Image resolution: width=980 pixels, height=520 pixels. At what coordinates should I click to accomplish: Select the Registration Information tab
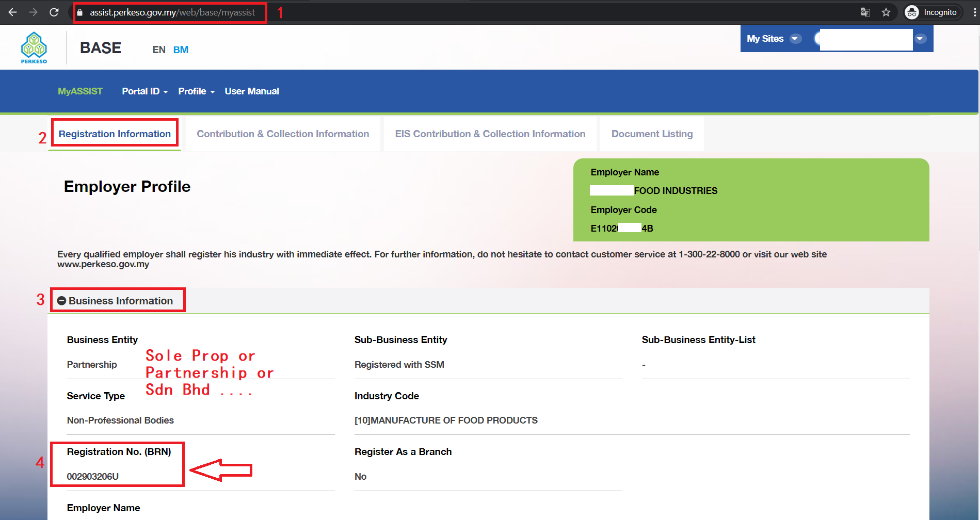[x=115, y=134]
